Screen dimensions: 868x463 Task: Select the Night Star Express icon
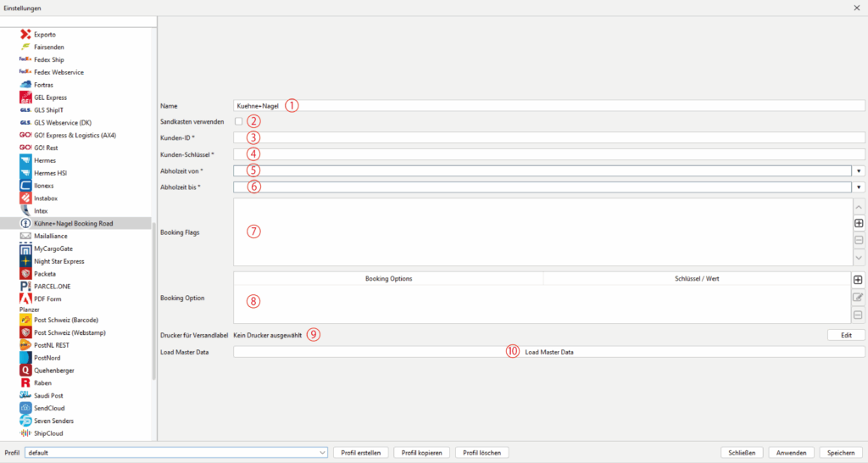[x=25, y=261]
